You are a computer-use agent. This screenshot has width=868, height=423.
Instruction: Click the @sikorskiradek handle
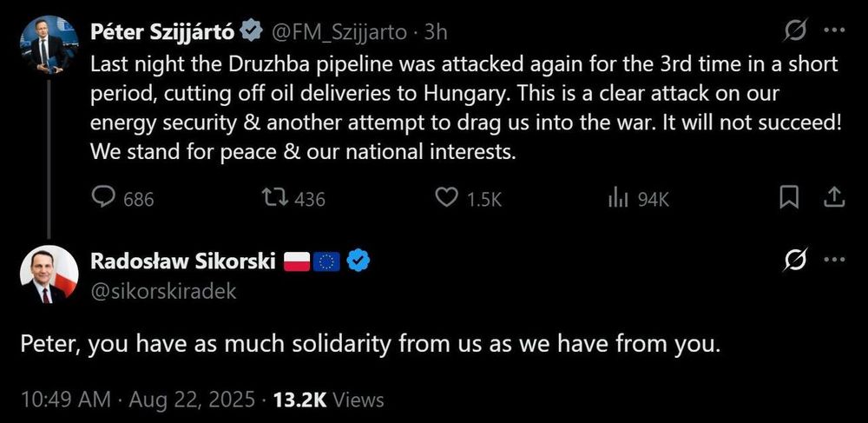pyautogui.click(x=163, y=291)
